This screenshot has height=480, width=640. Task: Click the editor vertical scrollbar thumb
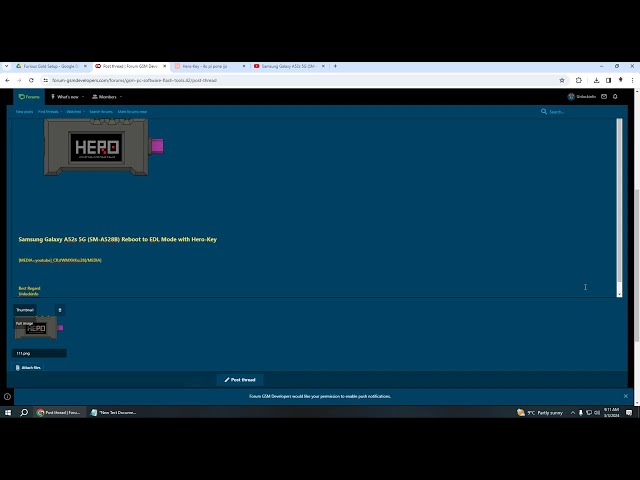[x=619, y=200]
